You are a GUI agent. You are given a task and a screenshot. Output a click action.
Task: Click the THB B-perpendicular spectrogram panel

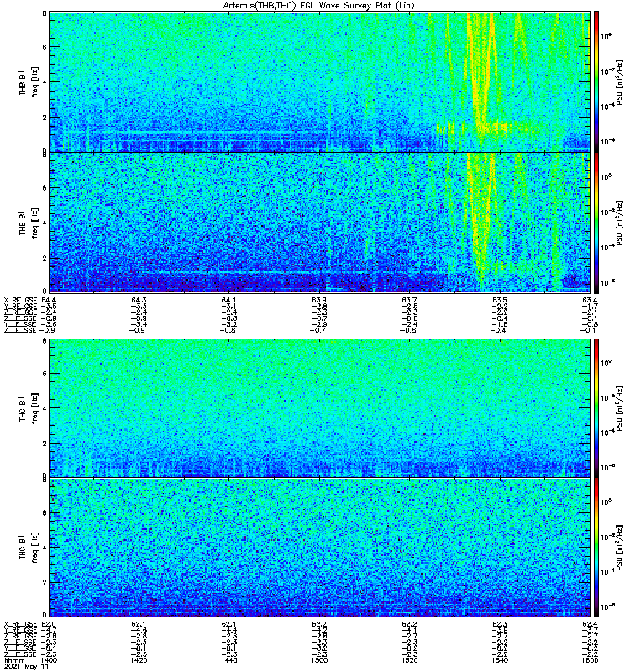[319, 81]
